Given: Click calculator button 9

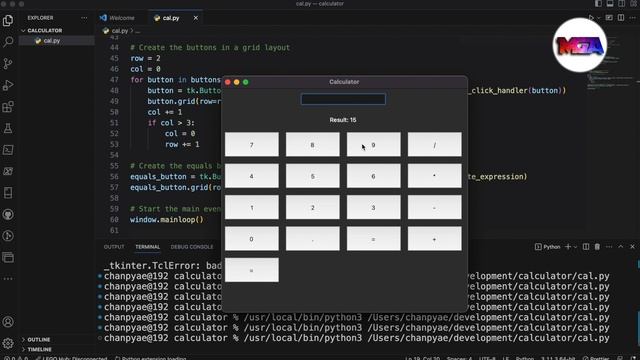Looking at the screenshot, I should pyautogui.click(x=373, y=144).
